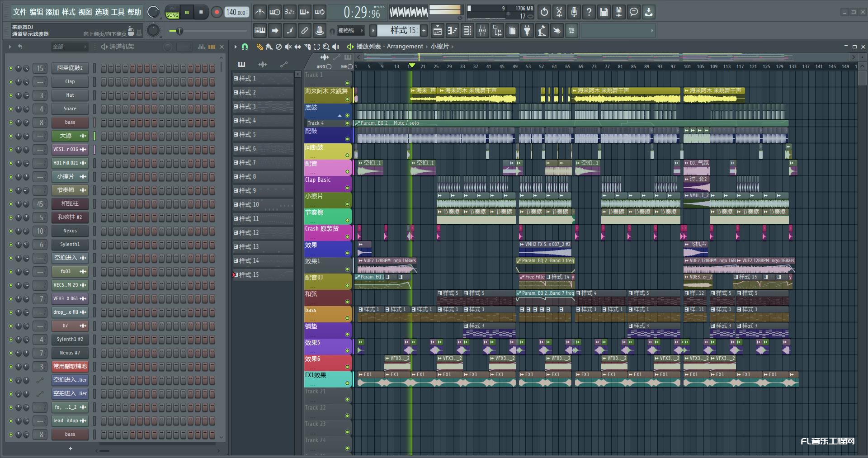Toggle the overdub recording icon
868x458 pixels.
click(305, 12)
